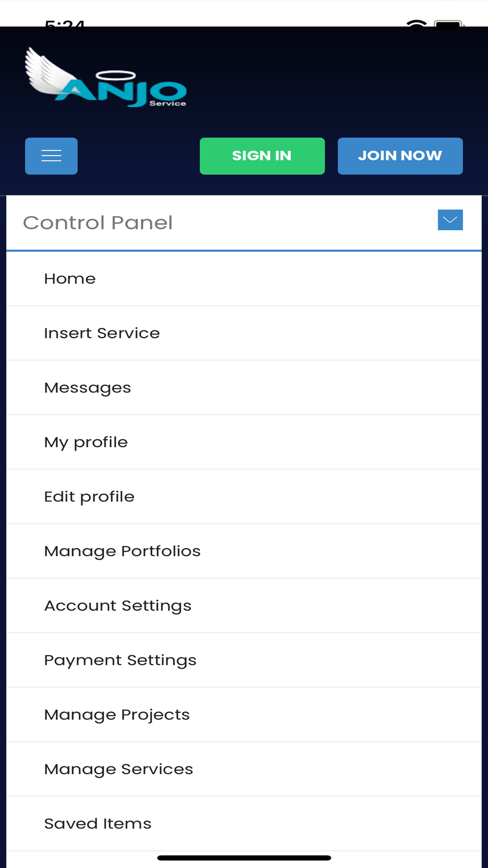
Task: Select Account Settings
Action: click(x=244, y=606)
